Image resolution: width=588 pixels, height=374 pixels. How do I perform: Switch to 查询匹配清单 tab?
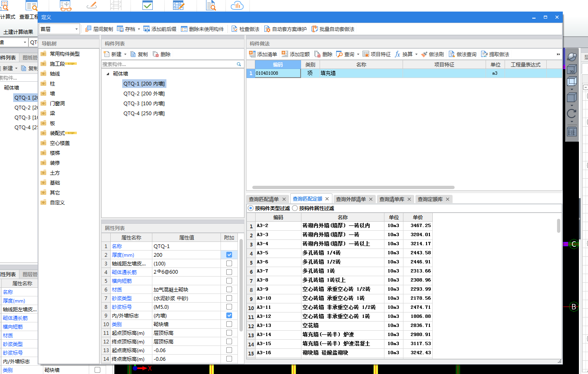[263, 199]
